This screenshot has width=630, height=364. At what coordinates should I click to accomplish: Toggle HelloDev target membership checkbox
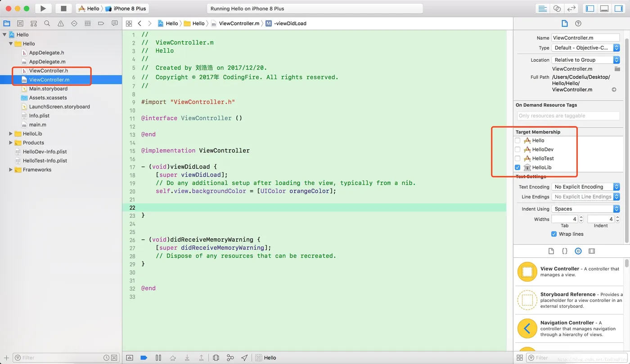[517, 149]
